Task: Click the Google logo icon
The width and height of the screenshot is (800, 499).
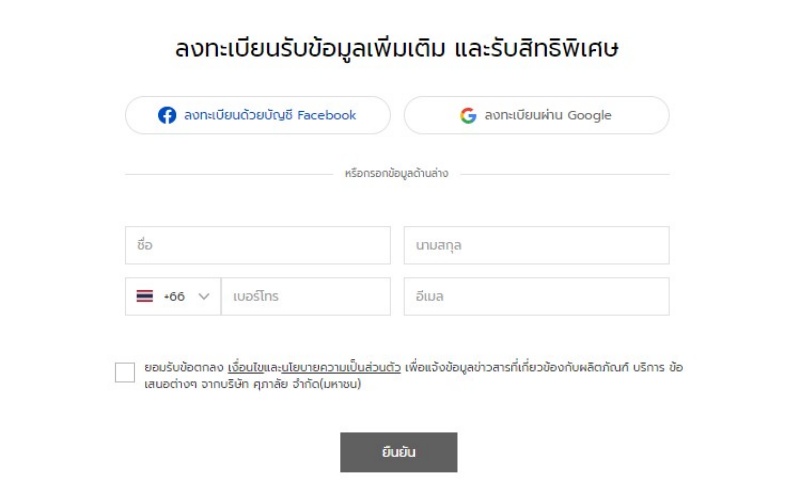Action: [468, 115]
